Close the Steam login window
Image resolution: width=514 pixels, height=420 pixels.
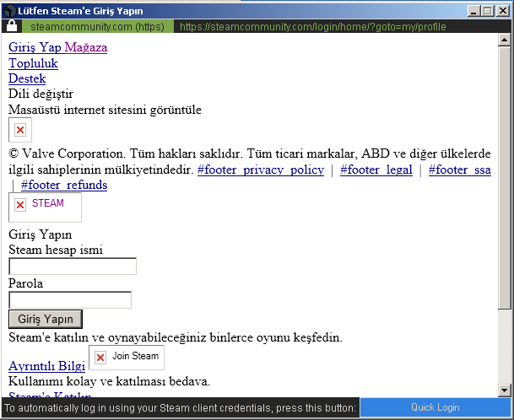coord(502,11)
